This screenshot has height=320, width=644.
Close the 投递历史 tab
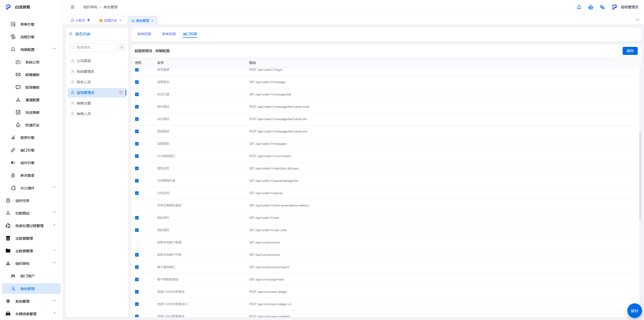[120, 20]
